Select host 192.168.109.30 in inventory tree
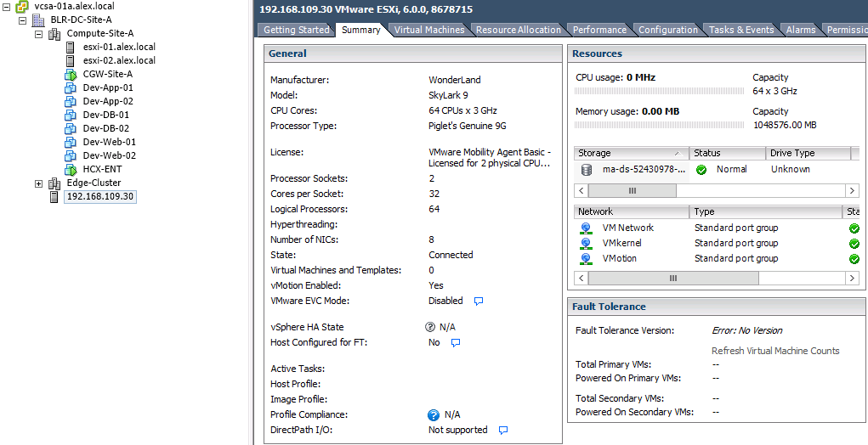The image size is (868, 445). tap(99, 197)
